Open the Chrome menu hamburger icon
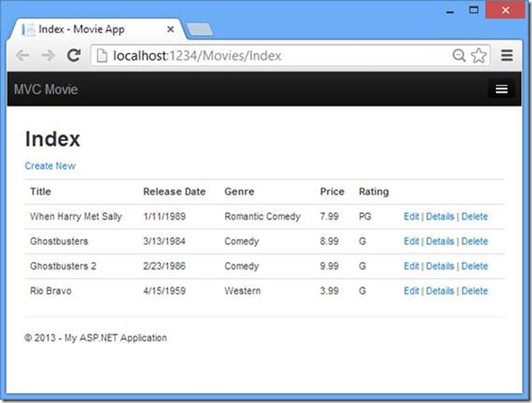The image size is (532, 403). point(508,56)
